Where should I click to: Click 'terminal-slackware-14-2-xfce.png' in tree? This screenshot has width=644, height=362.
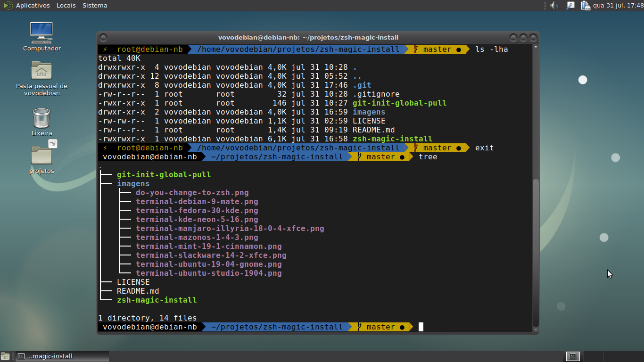click(x=211, y=255)
